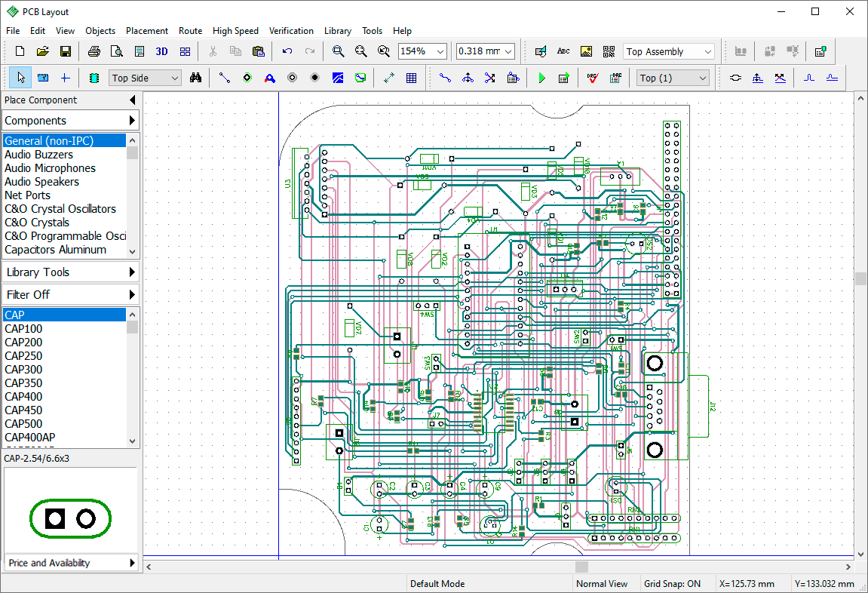Select the route manual trace tool
This screenshot has height=593, width=868.
tap(445, 78)
